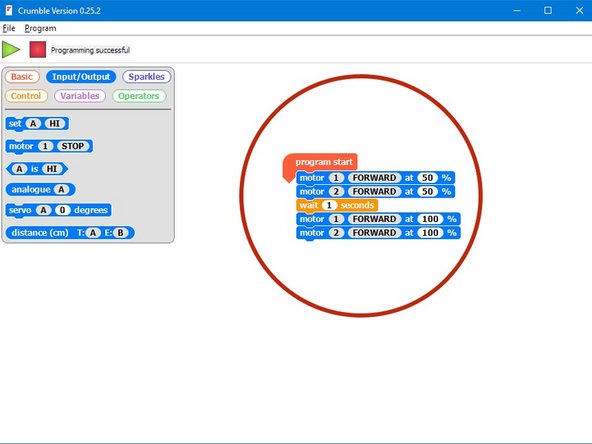Select the servo degrees block
Image resolution: width=592 pixels, height=444 pixels.
point(58,210)
